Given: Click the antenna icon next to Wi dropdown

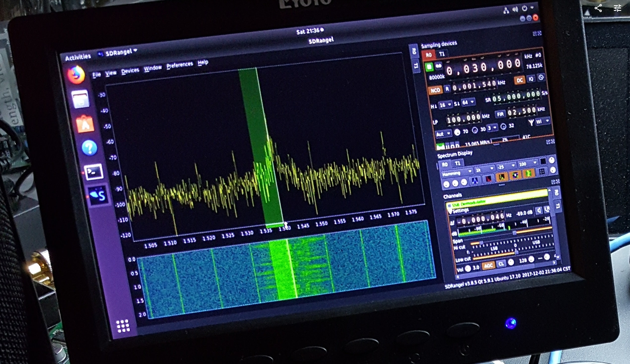Looking at the screenshot, I should coord(531,122).
